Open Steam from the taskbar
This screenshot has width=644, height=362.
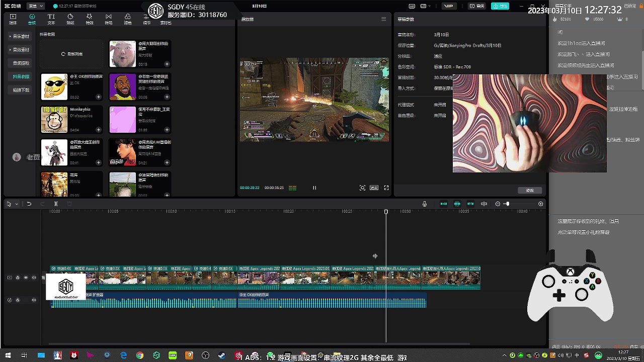[221, 355]
